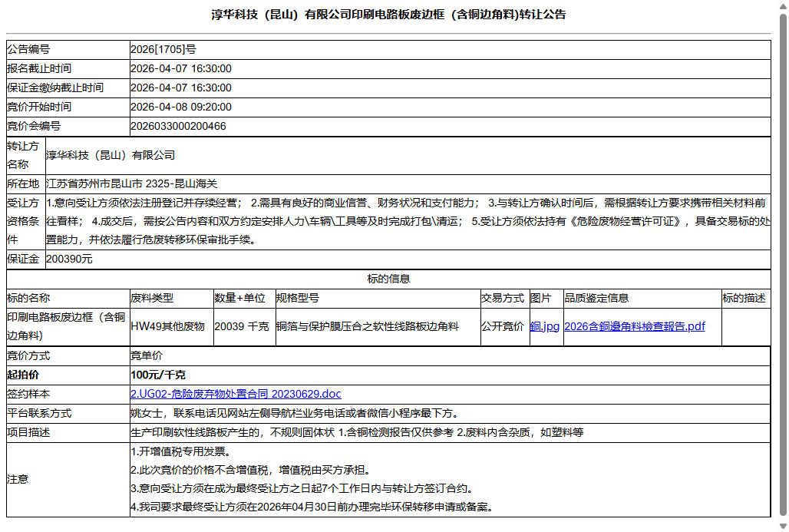Click the scrollbar down arrow
Image resolution: width=789 pixels, height=532 pixels.
[x=783, y=525]
